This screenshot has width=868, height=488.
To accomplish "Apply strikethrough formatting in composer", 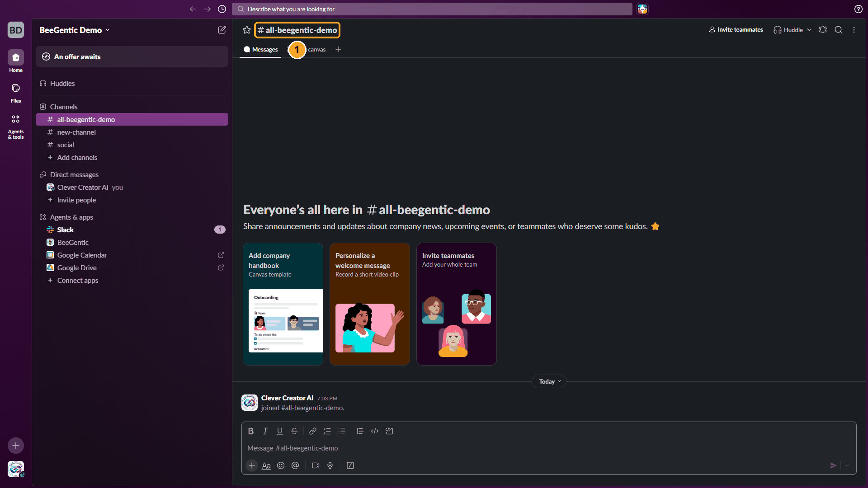I will pos(294,431).
